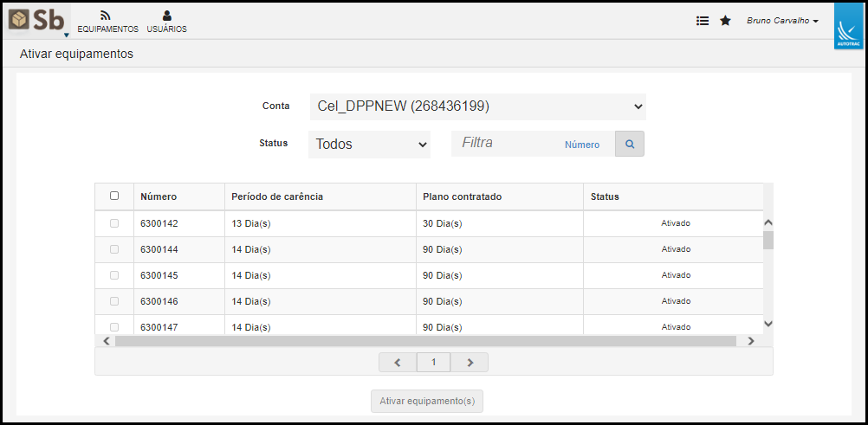This screenshot has height=425, width=868.
Task: Sort by Número column header
Action: coord(159,196)
